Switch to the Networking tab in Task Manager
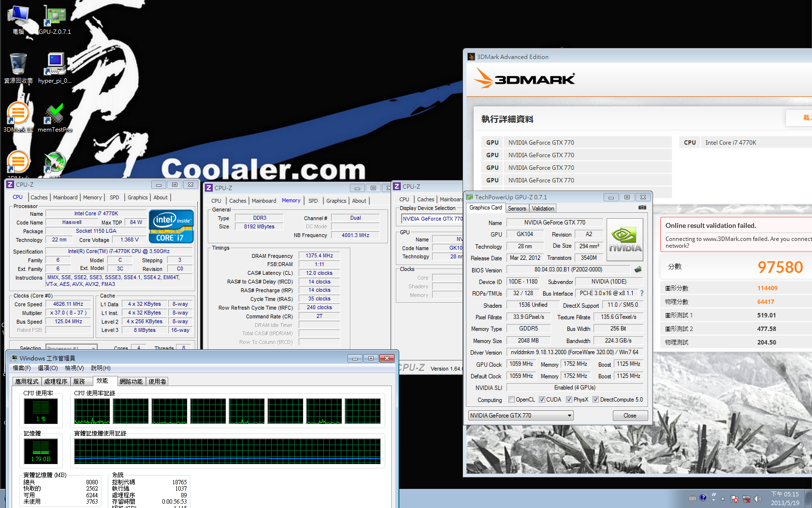Screen dimensions: 812x508 tap(131, 381)
